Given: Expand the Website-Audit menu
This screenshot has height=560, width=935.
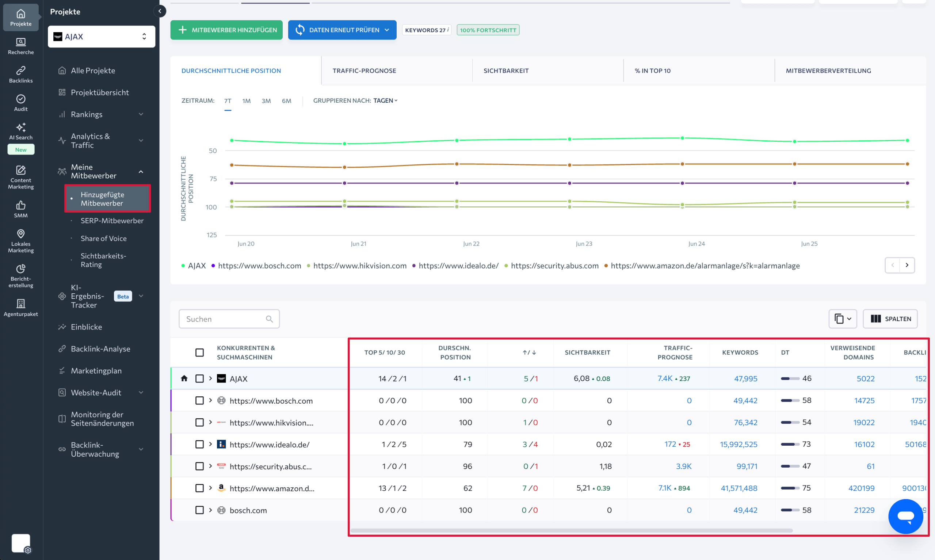Looking at the screenshot, I should pos(141,392).
